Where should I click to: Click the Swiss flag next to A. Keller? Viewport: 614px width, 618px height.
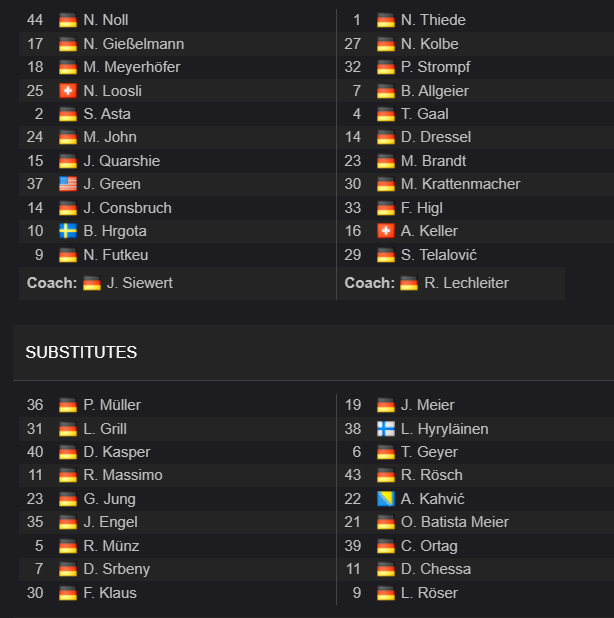coord(385,231)
